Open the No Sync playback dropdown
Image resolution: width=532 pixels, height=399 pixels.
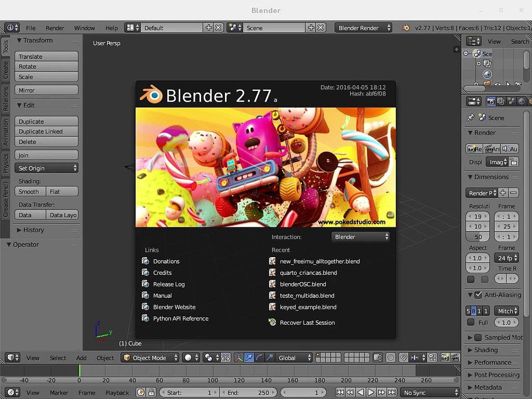click(430, 392)
